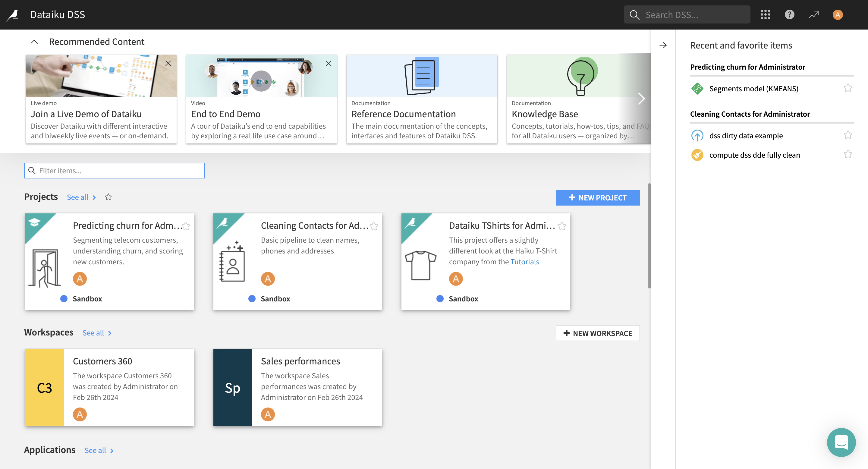Open Dataiku TShirts project title

pos(502,225)
